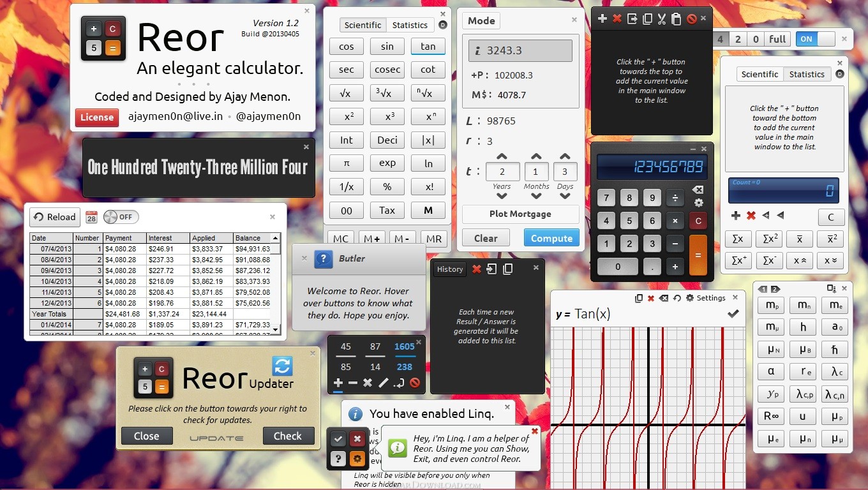Image resolution: width=868 pixels, height=490 pixels.
Task: Click the scissors cut icon in list toolbar
Action: click(x=661, y=19)
